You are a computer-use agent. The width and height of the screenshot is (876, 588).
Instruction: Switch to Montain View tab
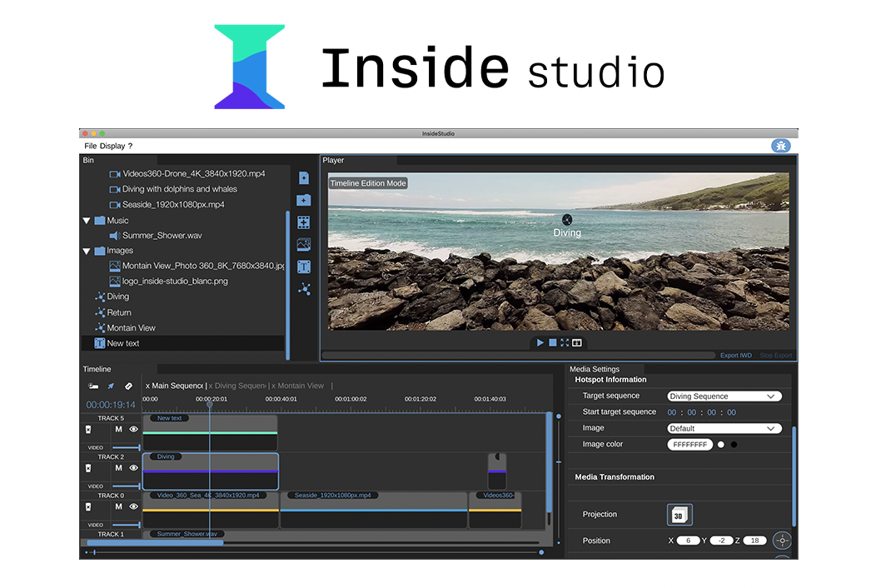pos(298,386)
